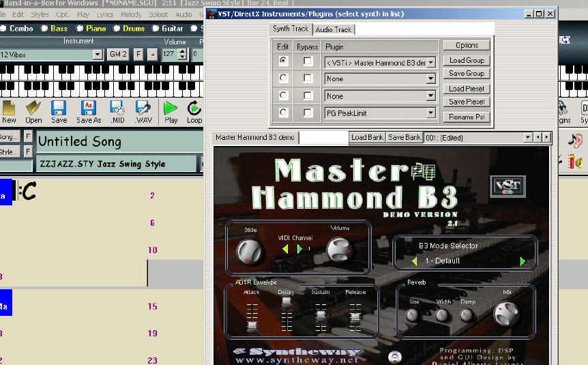This screenshot has width=588, height=365.
Task: Click bar 15 on the chord sheet
Action: pos(152,306)
